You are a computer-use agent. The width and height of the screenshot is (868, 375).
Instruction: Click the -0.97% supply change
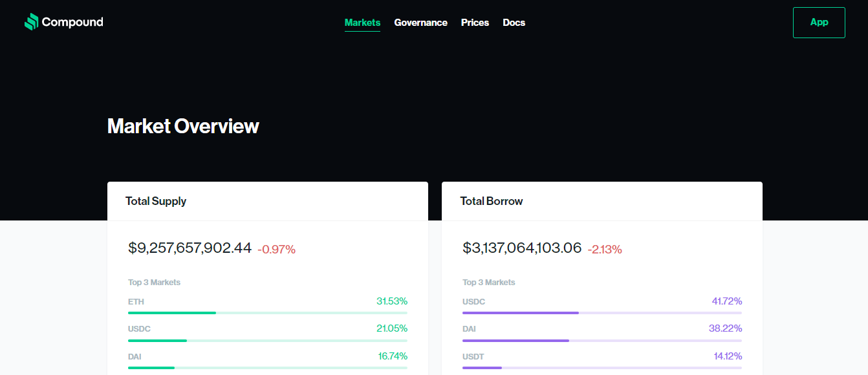[x=276, y=249]
